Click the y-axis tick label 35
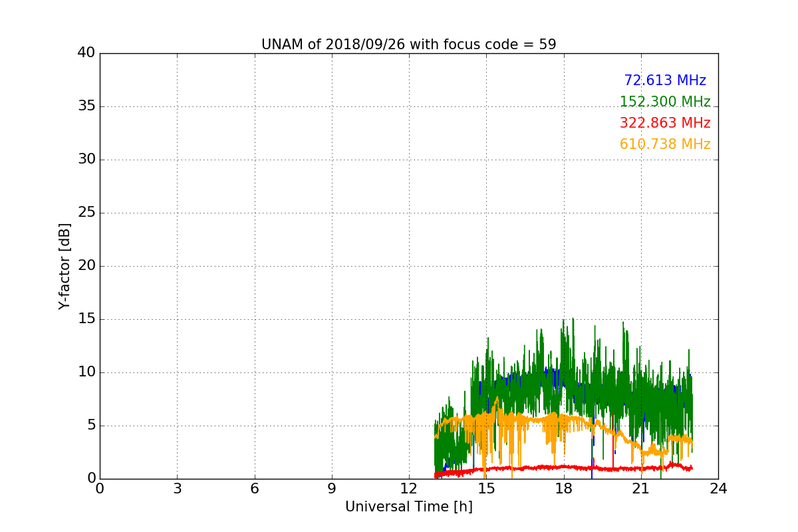This screenshot has width=798, height=532. click(86, 106)
